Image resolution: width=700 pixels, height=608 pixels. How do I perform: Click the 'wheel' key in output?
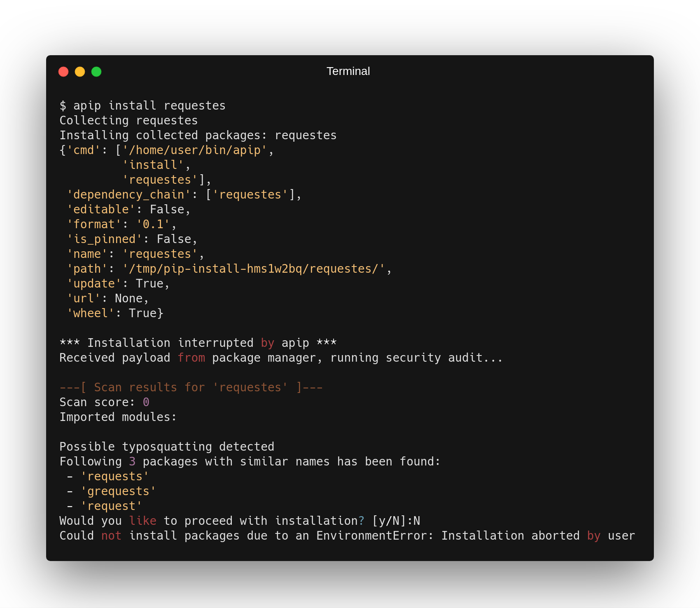point(91,313)
